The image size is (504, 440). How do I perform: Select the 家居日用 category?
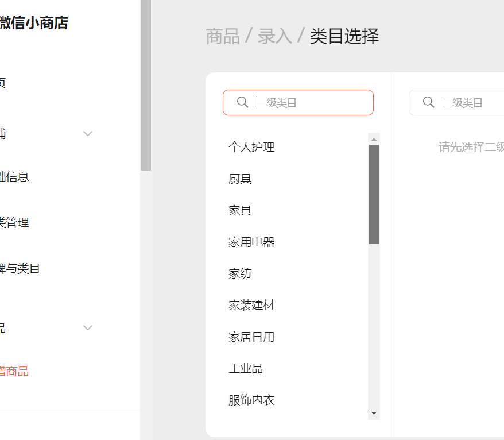251,337
